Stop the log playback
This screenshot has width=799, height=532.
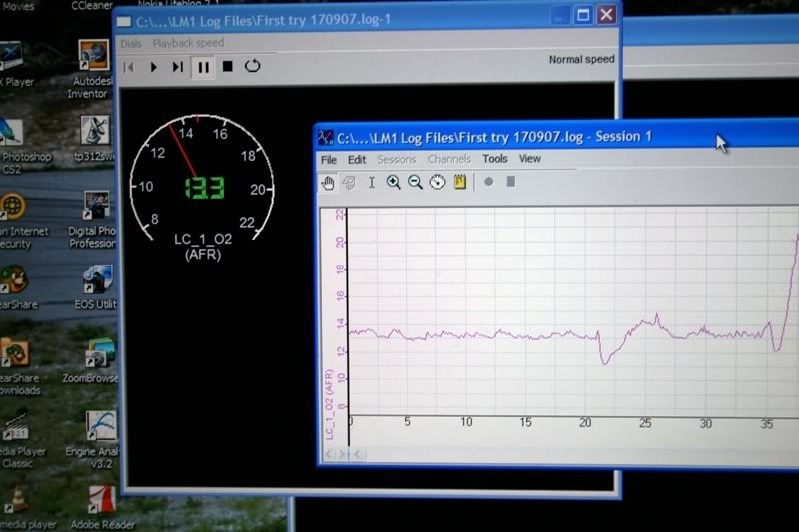tap(228, 67)
